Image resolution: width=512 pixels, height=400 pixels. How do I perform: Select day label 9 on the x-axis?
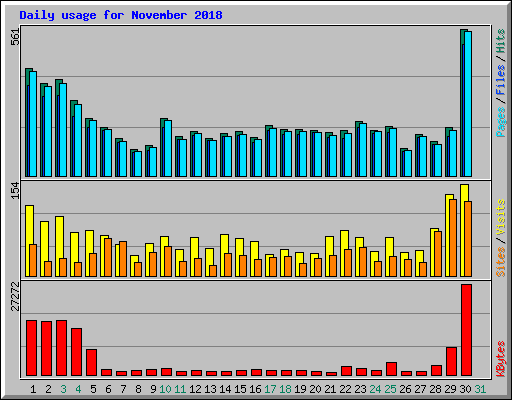pos(153,389)
